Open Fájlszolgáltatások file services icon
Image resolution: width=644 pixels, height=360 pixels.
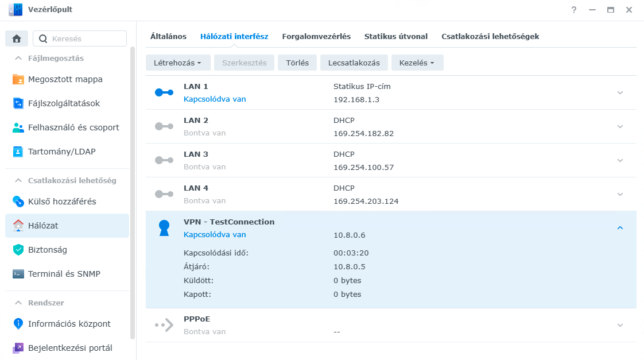pos(18,103)
